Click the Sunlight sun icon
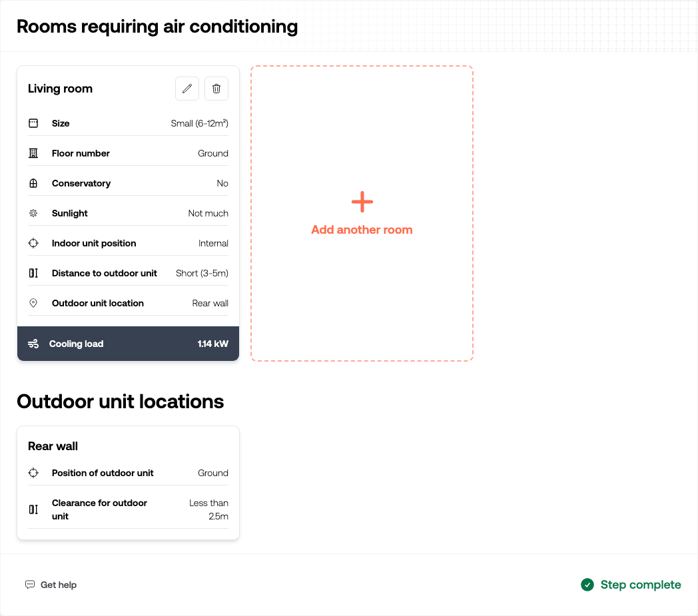This screenshot has height=616, width=698. (33, 213)
